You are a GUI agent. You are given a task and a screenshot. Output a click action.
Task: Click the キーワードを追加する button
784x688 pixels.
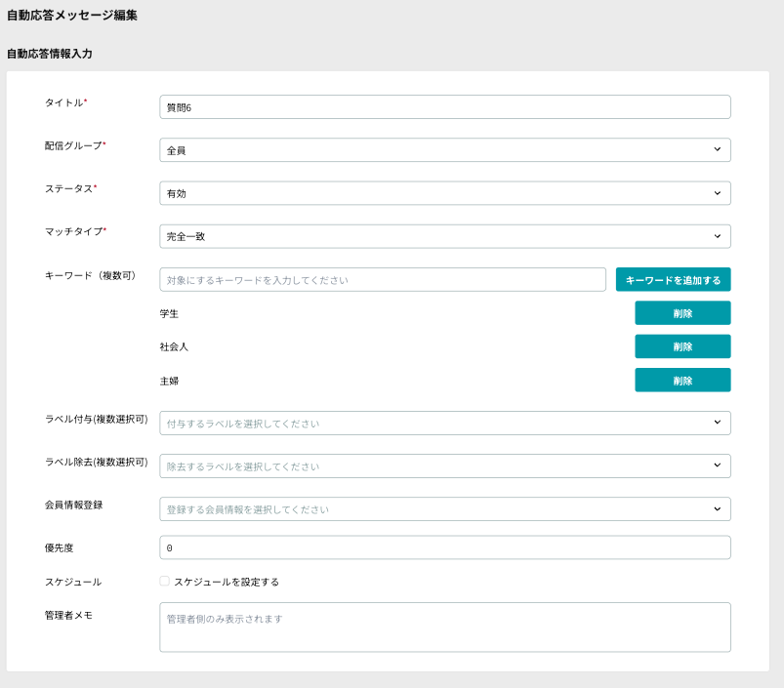click(x=673, y=279)
